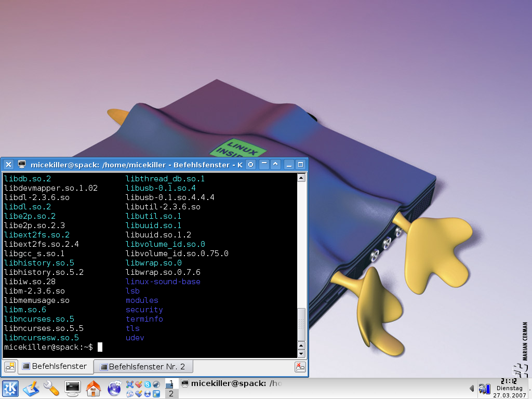Switch to virtual desktop 1
Screen dimensions: 532x399
(x=171, y=384)
